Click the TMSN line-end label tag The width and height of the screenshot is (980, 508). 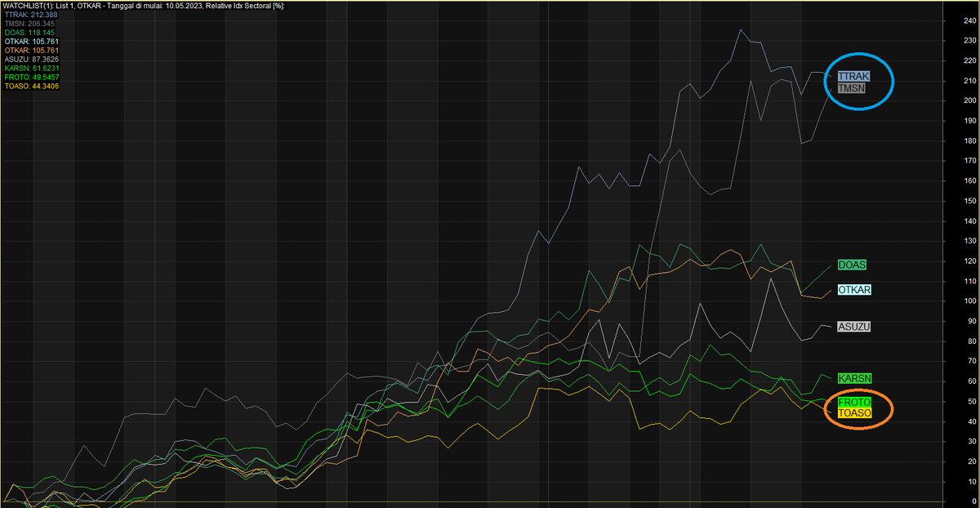(x=852, y=87)
